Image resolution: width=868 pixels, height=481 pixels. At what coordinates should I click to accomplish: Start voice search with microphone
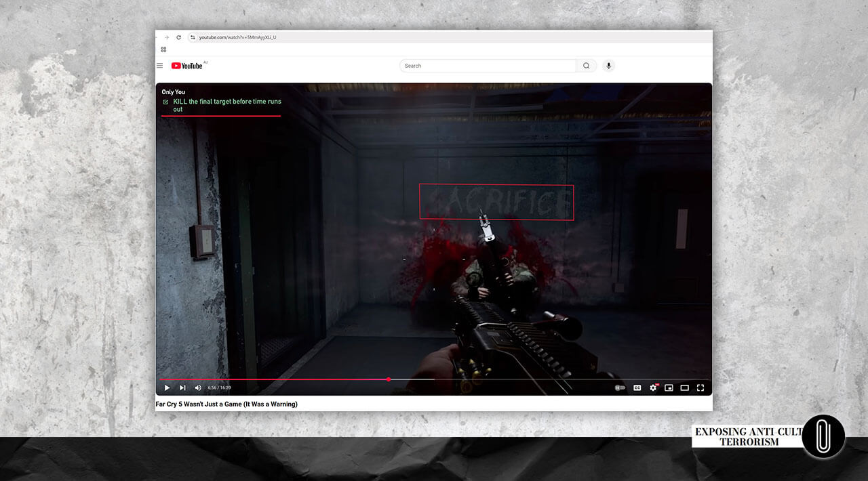(608, 66)
